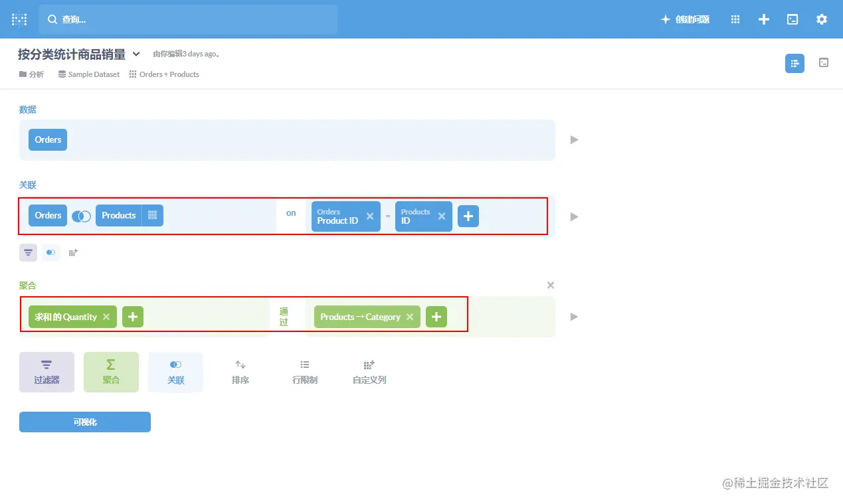Click the 聚合 step button
Screen dimensions: 843x504
pos(111,372)
